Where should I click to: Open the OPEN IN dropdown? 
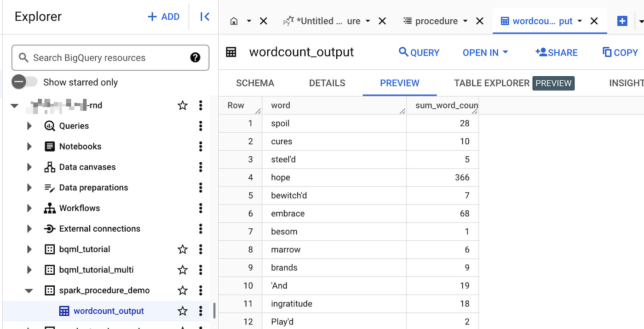(485, 52)
